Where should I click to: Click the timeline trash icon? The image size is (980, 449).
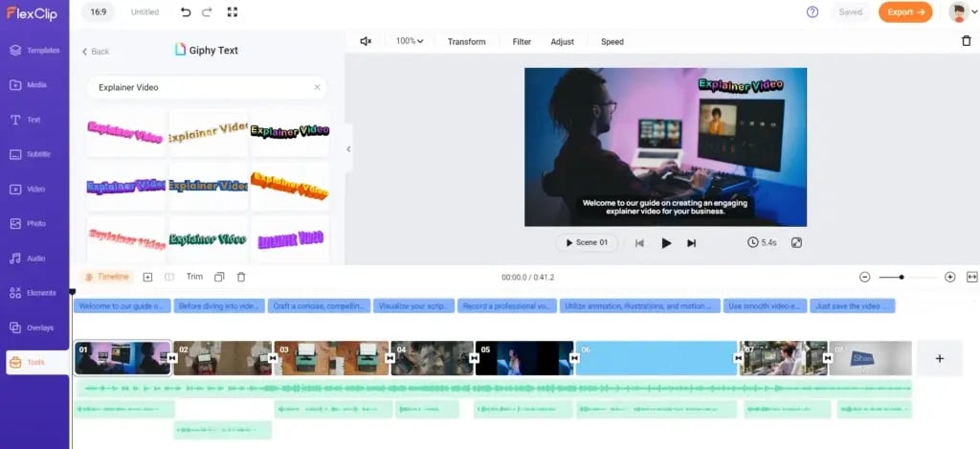[x=241, y=277]
